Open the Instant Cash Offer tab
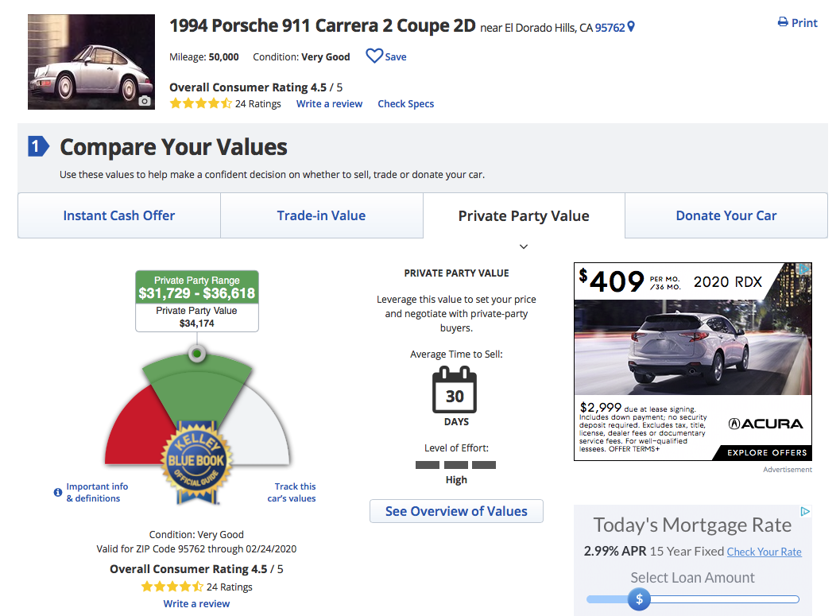This screenshot has height=616, width=840. point(119,215)
